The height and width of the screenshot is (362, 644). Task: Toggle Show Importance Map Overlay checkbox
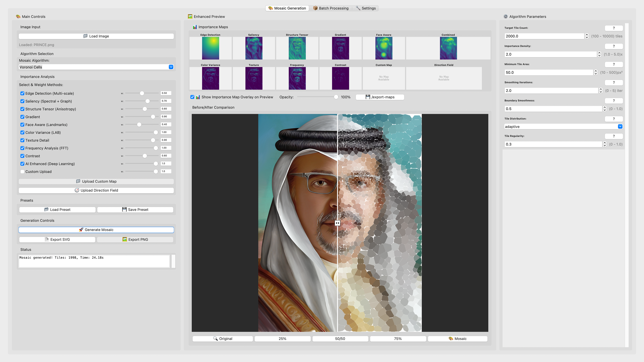click(x=192, y=97)
